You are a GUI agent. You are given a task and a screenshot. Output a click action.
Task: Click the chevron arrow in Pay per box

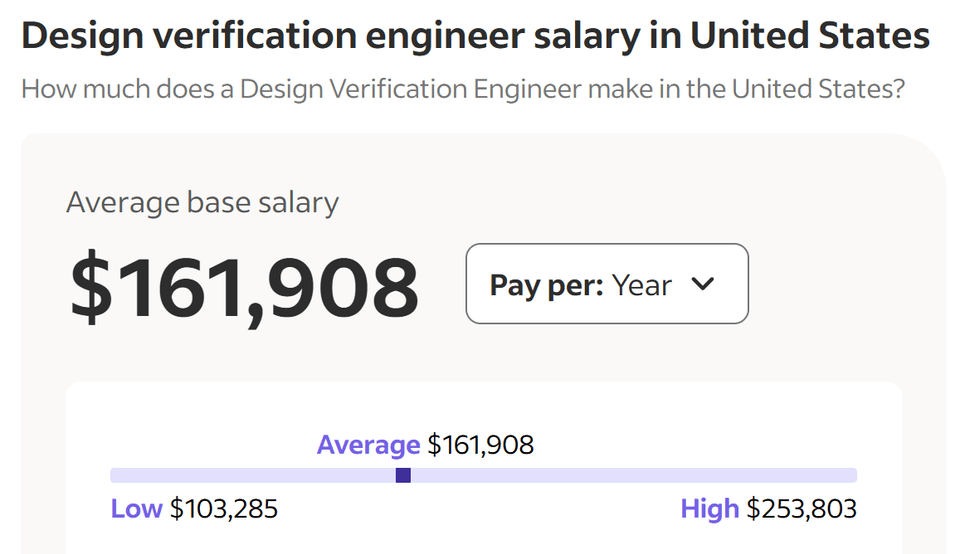click(x=703, y=284)
